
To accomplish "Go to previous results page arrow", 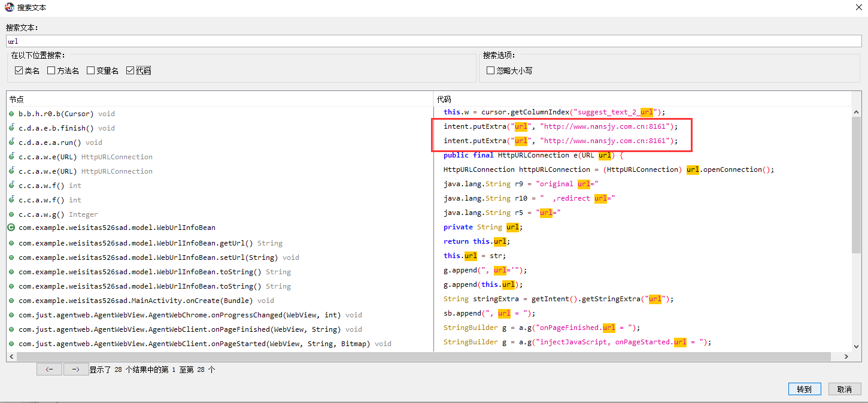I will click(49, 369).
